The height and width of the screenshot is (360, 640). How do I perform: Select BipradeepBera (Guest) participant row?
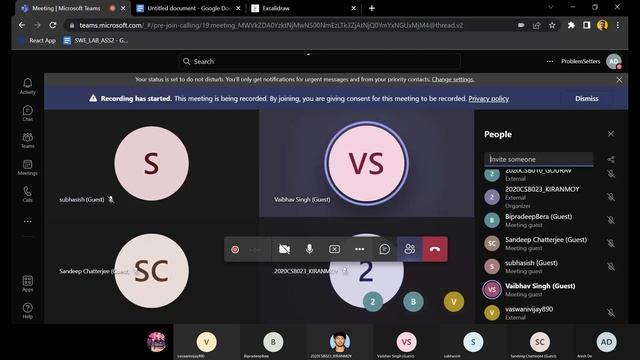click(550, 220)
